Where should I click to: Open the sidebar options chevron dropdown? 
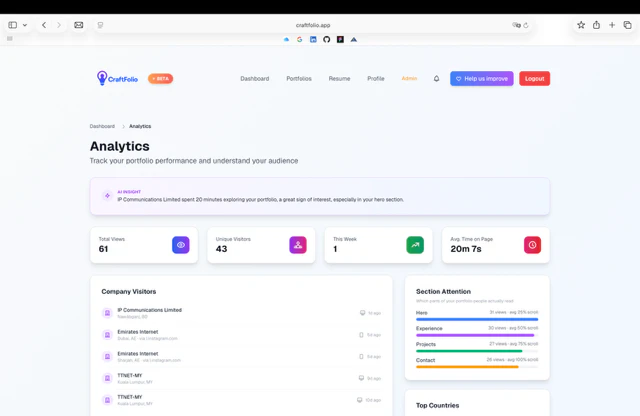[x=25, y=25]
